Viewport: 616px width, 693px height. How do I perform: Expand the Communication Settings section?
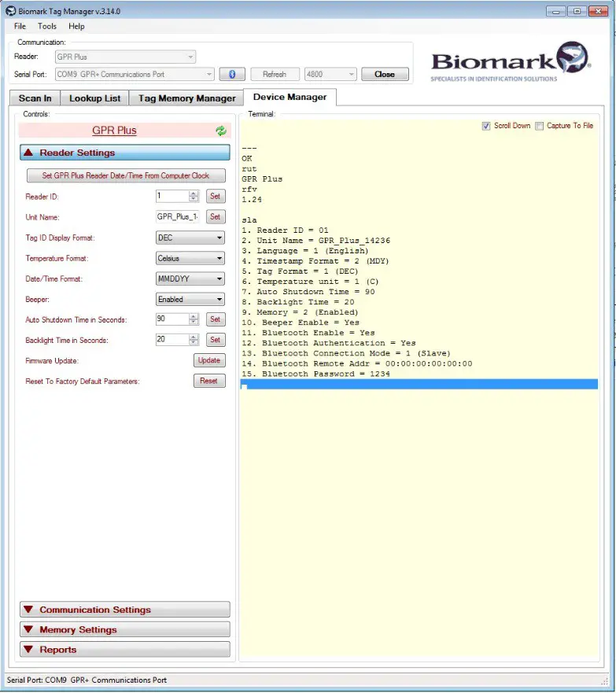[124, 610]
